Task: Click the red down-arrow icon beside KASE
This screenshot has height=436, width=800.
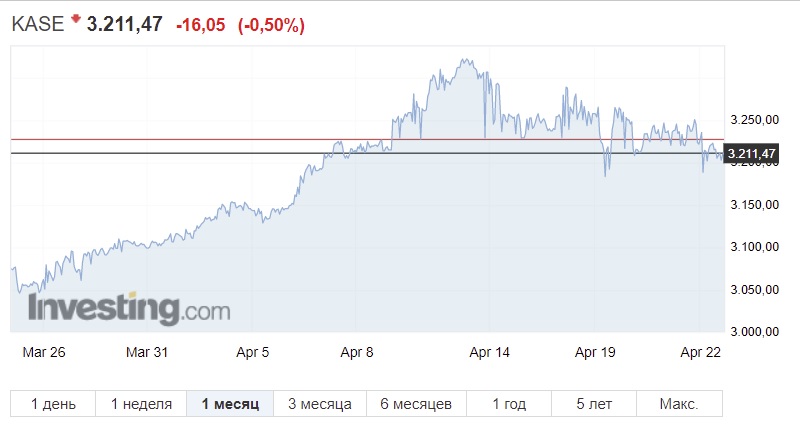Action: (x=76, y=19)
